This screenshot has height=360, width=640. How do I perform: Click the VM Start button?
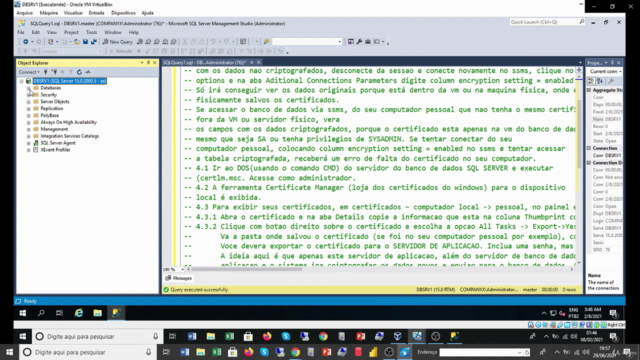click(x=23, y=313)
